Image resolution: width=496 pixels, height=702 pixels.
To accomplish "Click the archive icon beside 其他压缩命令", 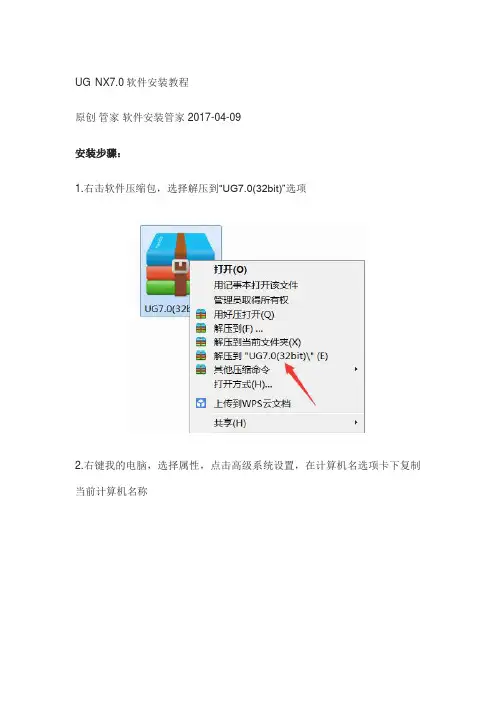I will click(201, 370).
